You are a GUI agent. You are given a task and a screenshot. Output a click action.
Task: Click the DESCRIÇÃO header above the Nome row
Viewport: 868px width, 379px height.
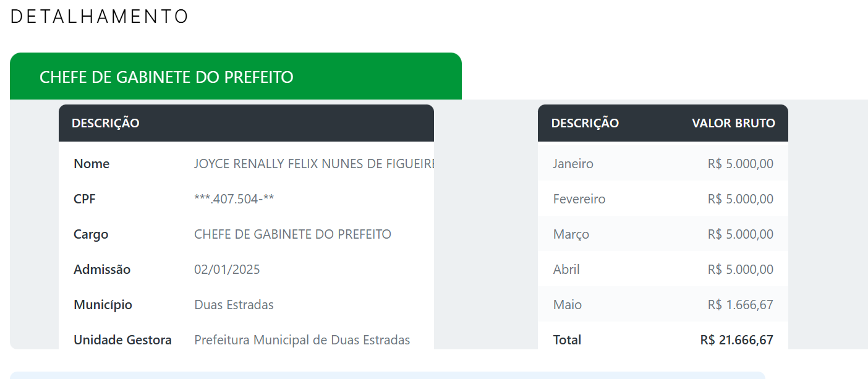[x=106, y=123]
